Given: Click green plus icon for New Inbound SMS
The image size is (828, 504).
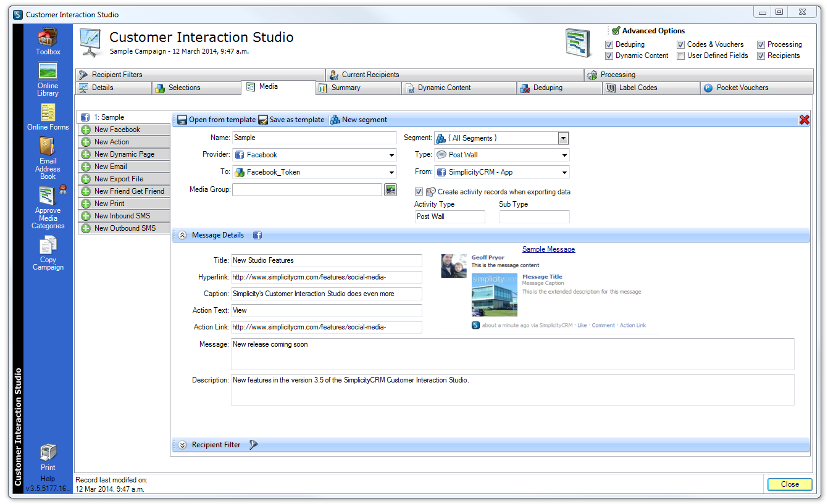Looking at the screenshot, I should click(86, 216).
